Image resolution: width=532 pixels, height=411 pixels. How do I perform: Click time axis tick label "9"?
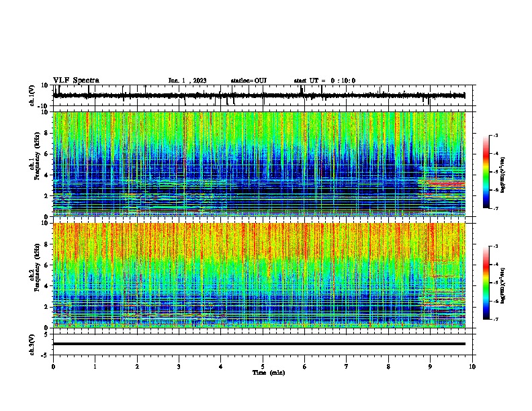pyautogui.click(x=430, y=367)
